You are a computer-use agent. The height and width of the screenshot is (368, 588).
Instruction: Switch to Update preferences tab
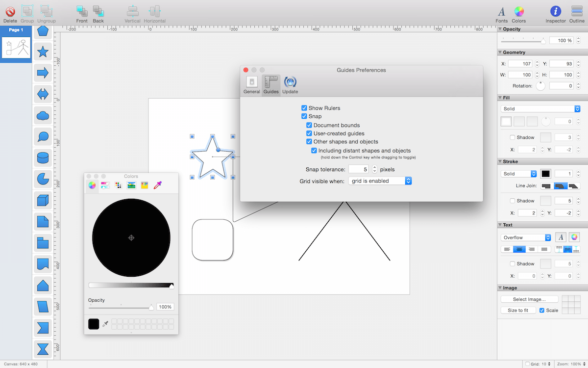290,85
